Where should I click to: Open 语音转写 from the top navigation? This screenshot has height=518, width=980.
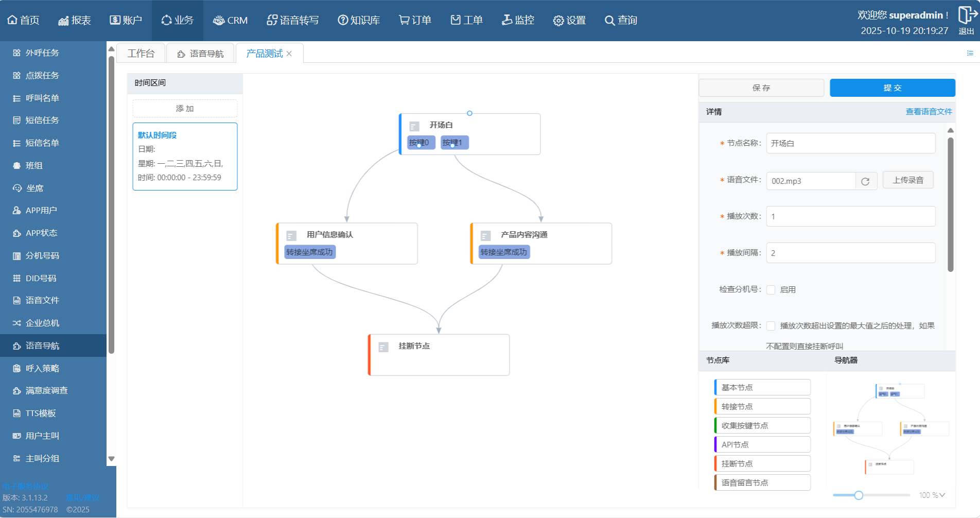pyautogui.click(x=292, y=20)
